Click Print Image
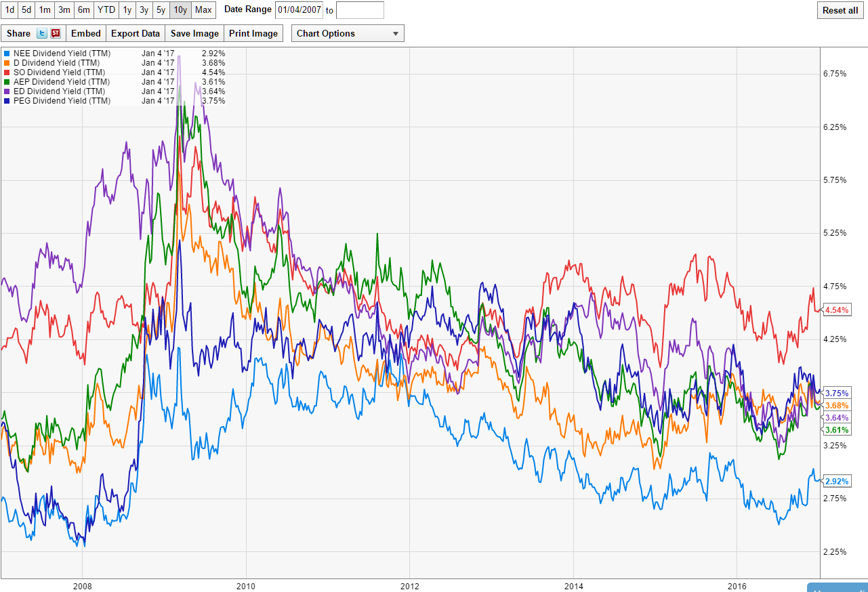868x592 pixels. tap(253, 33)
